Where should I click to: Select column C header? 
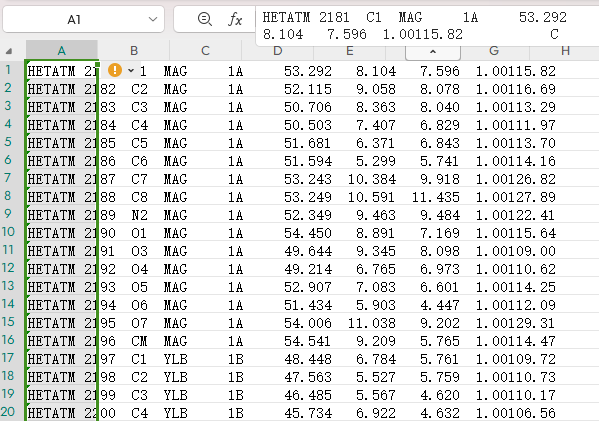pyautogui.click(x=206, y=50)
